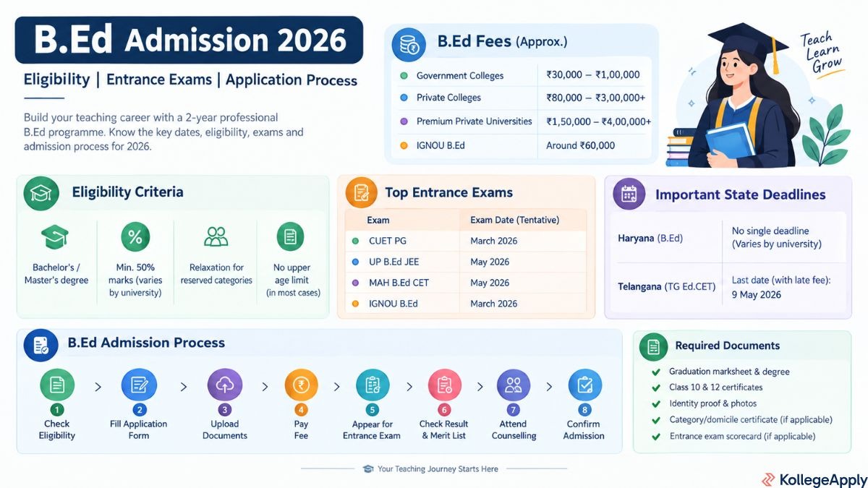Click the No upper age limit document icon
Image resolution: width=868 pixels, height=488 pixels.
pos(290,236)
